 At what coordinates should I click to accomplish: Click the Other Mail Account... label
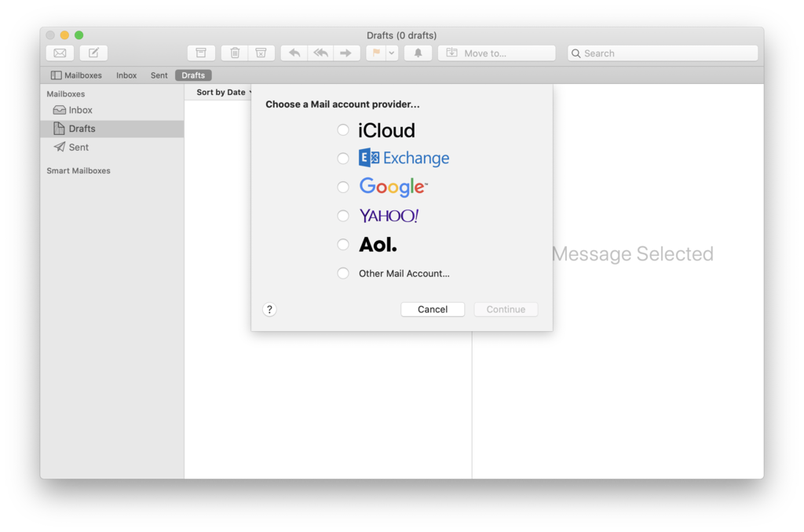tap(404, 274)
